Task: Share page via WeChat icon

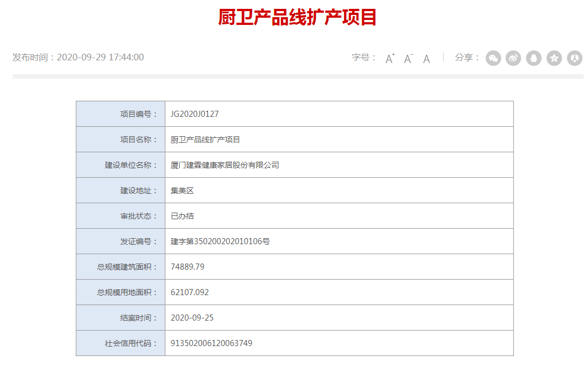Action: (493, 58)
